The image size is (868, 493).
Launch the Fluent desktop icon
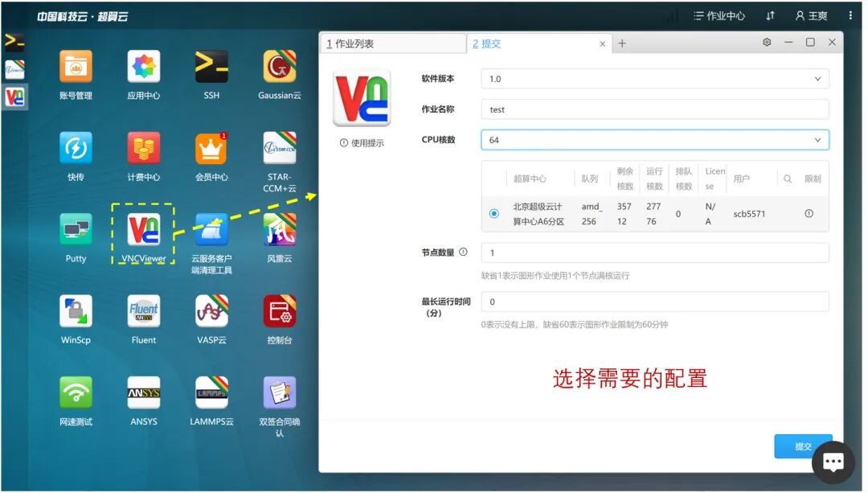coord(143,310)
